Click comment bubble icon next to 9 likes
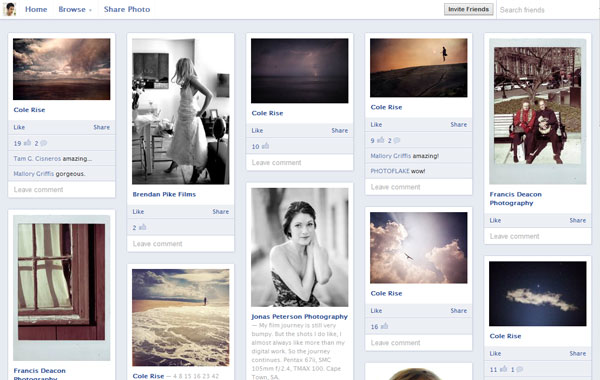 (397, 140)
